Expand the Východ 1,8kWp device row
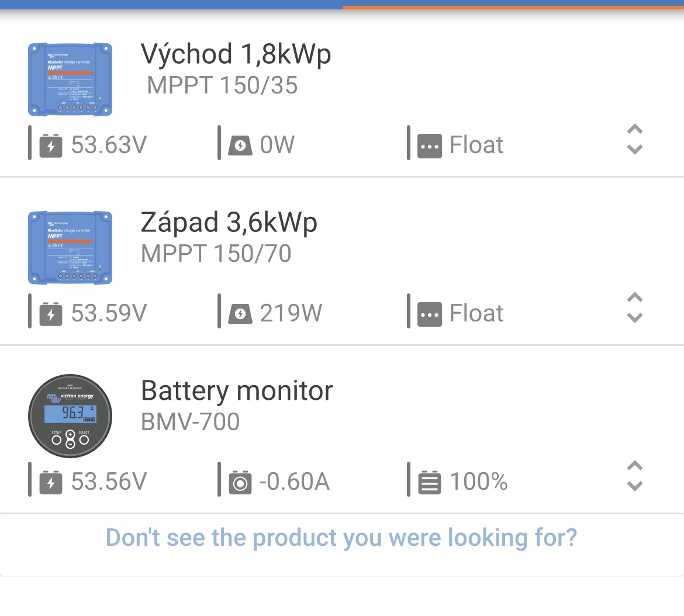The width and height of the screenshot is (684, 616). tap(634, 139)
